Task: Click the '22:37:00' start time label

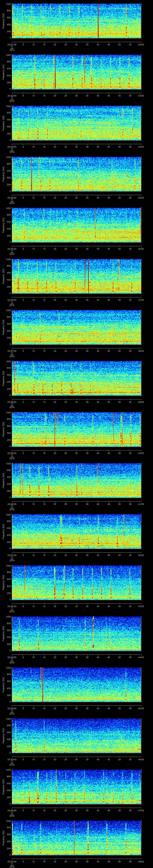Action: click(12, 351)
